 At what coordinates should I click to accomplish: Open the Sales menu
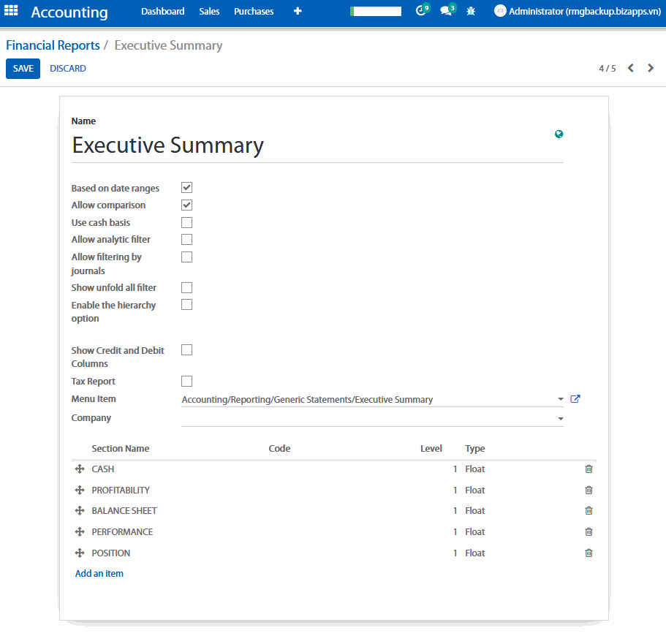(209, 12)
